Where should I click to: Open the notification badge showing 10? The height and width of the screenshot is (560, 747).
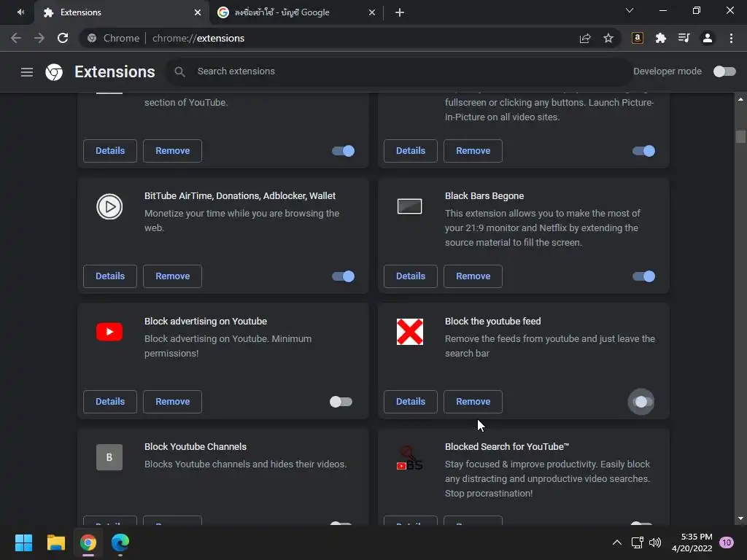pyautogui.click(x=727, y=542)
